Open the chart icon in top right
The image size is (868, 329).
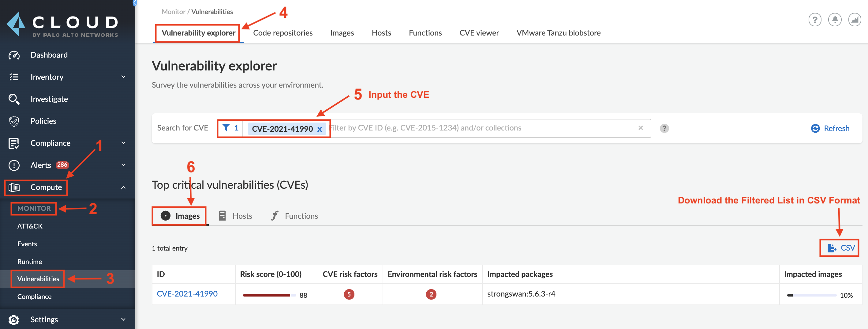pos(855,20)
